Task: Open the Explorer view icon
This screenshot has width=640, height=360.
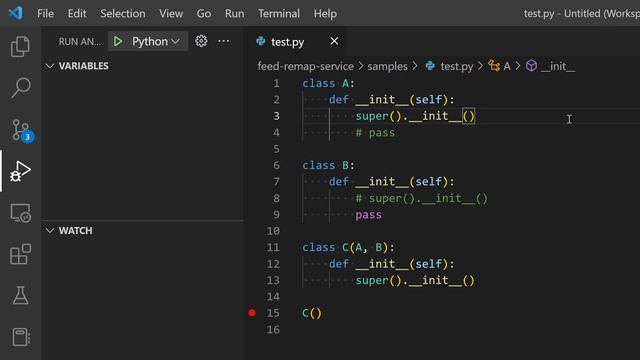Action: click(20, 46)
